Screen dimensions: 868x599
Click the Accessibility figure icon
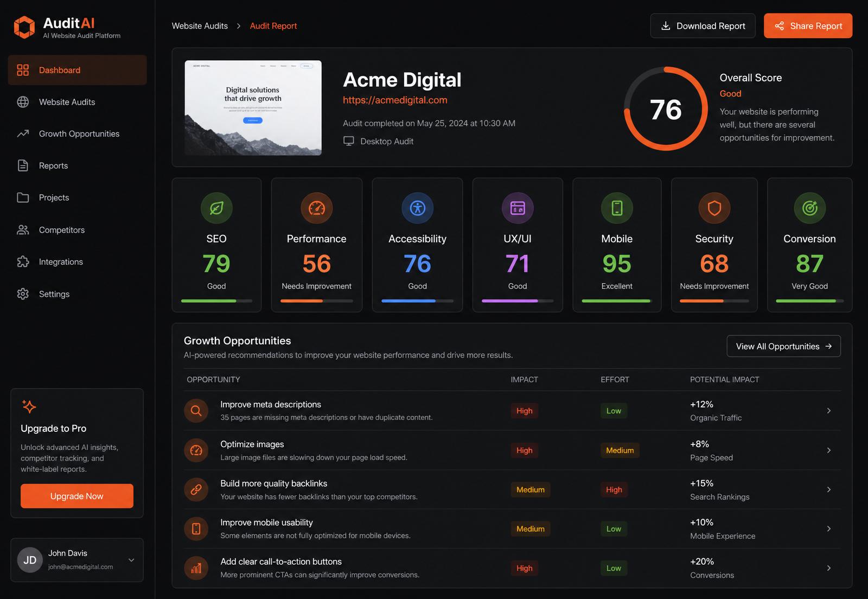(x=418, y=208)
